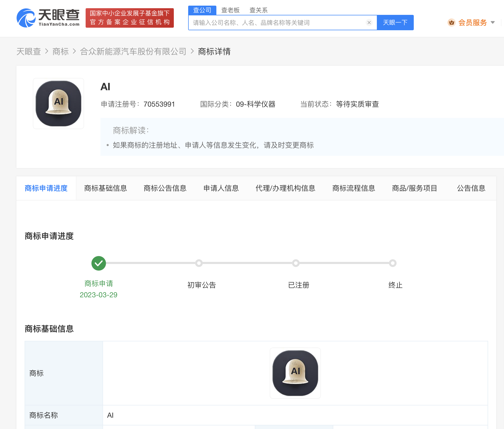Click the 已注册 progress marker
The image size is (504, 429).
click(x=296, y=263)
